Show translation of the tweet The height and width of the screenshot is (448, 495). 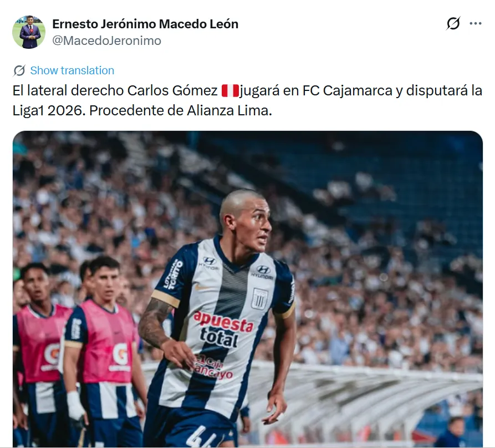coord(72,70)
